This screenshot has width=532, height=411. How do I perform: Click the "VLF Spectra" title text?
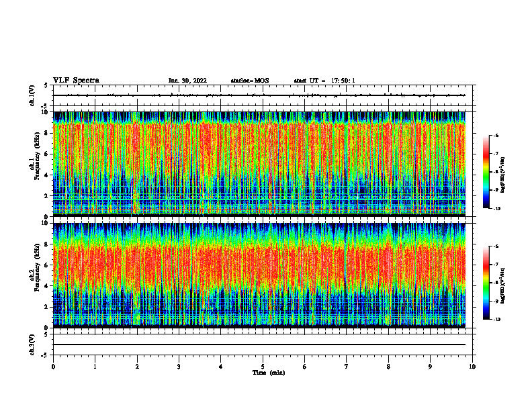coord(76,81)
